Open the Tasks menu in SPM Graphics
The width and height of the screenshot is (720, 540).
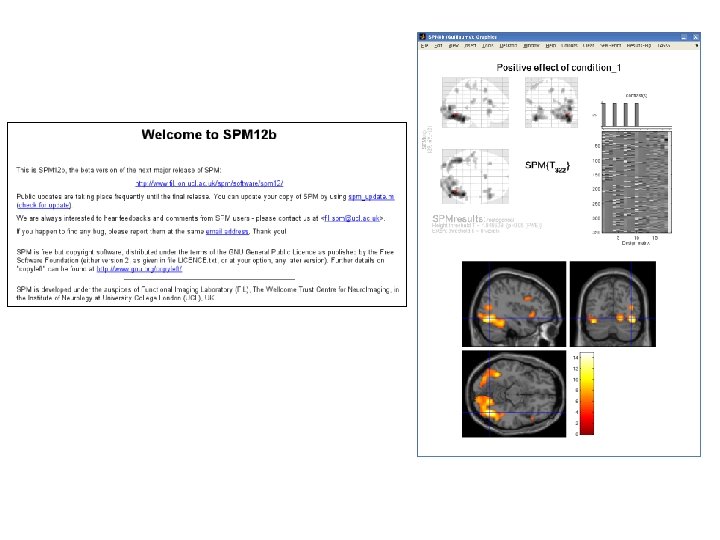click(x=664, y=45)
